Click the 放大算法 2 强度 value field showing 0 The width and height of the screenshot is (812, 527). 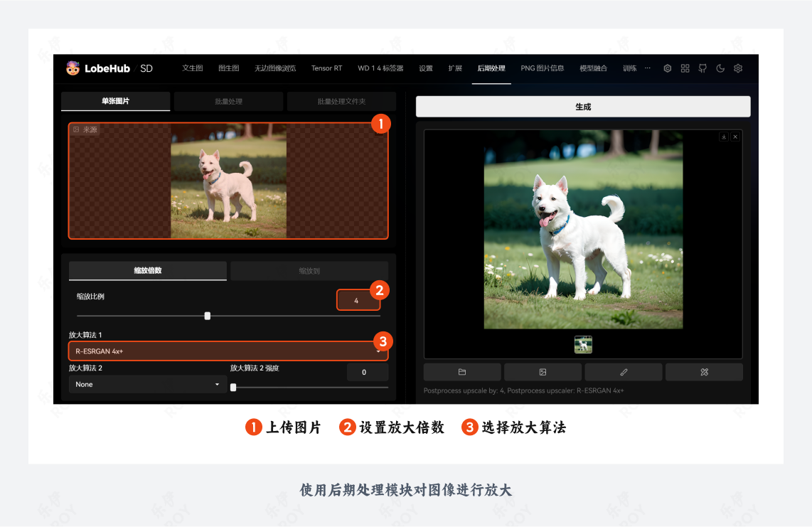[367, 372]
